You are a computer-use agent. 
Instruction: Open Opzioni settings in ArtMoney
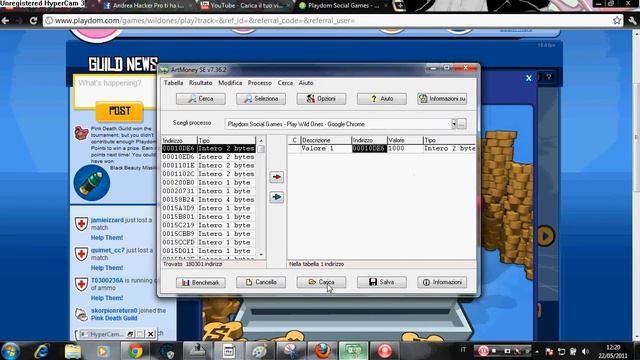(321, 99)
